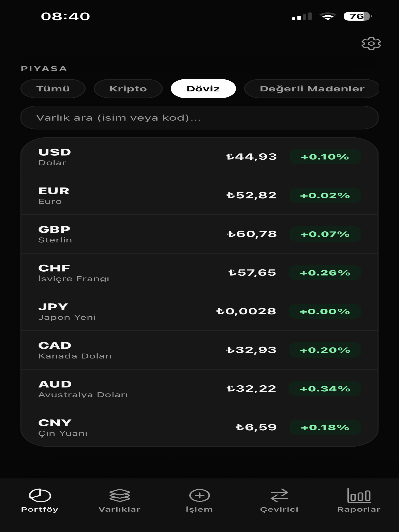Image resolution: width=399 pixels, height=532 pixels.
Task: Open the USD Dolar row
Action: click(x=199, y=157)
